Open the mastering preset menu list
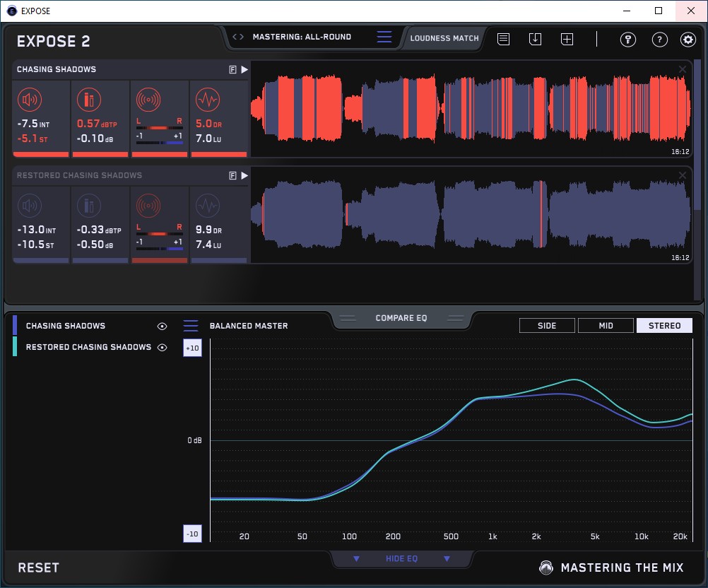 [x=384, y=37]
